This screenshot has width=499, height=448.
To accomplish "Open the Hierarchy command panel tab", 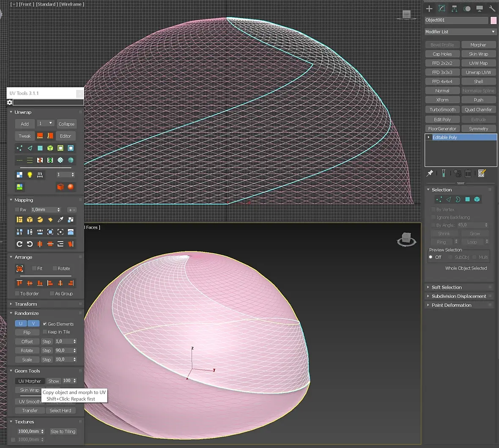I will pos(454,8).
